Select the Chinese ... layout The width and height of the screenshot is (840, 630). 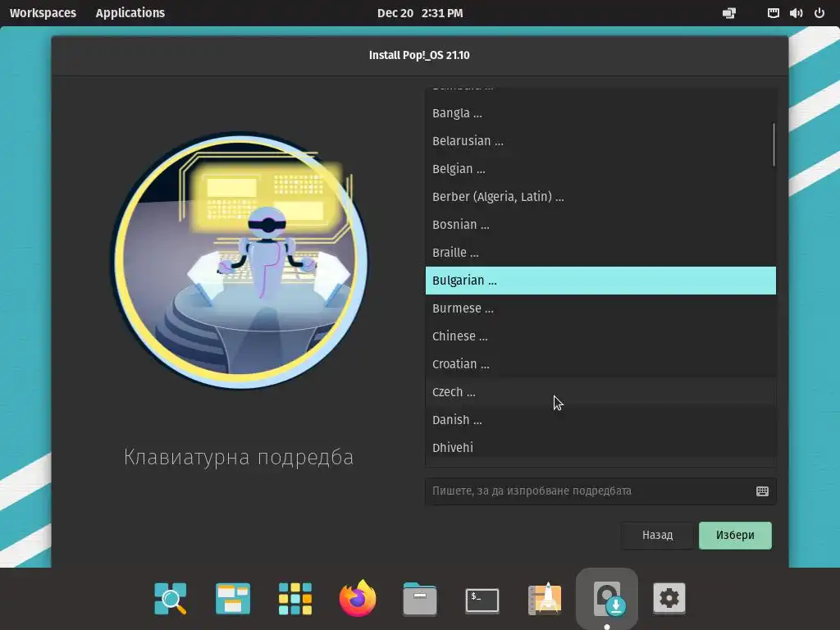[x=600, y=336]
